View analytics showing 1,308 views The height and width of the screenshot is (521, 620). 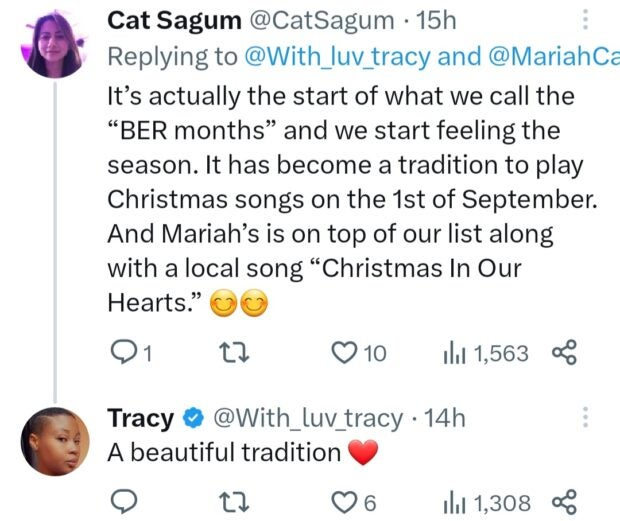click(486, 502)
